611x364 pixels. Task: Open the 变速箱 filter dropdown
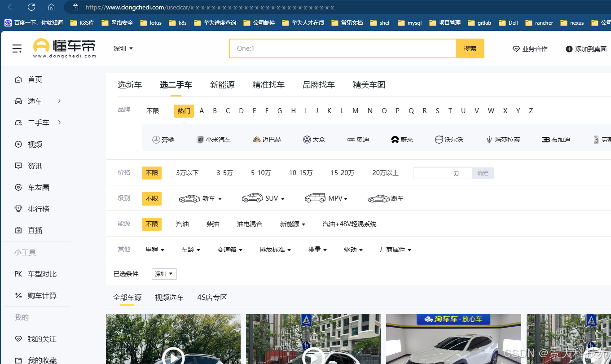click(x=230, y=250)
